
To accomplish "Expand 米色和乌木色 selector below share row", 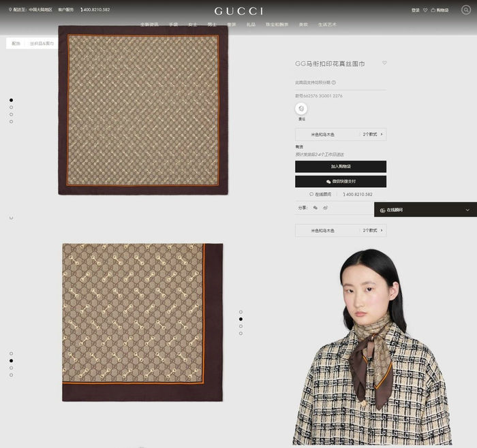I will [x=341, y=230].
